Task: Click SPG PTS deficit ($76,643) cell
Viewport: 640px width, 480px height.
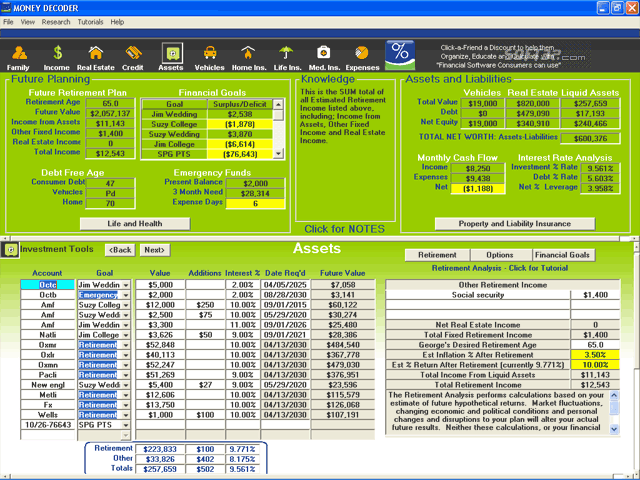Action: pos(240,154)
